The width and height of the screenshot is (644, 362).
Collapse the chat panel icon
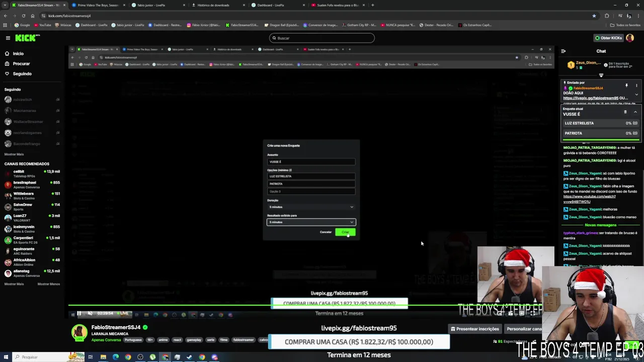click(563, 51)
